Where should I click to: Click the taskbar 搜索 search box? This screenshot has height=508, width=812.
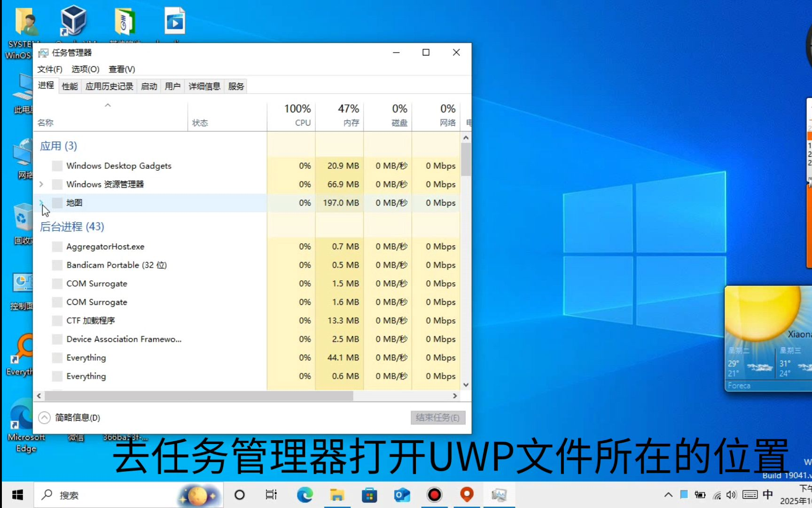[129, 495]
